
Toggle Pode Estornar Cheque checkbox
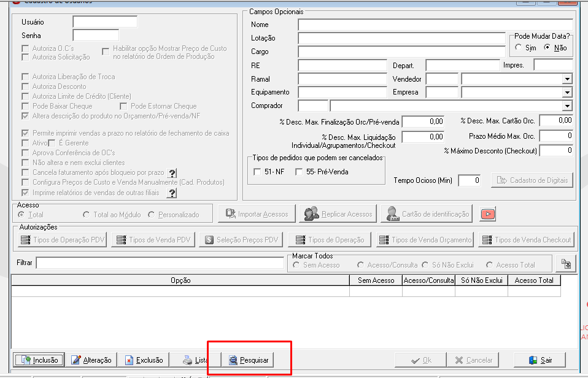click(x=123, y=107)
